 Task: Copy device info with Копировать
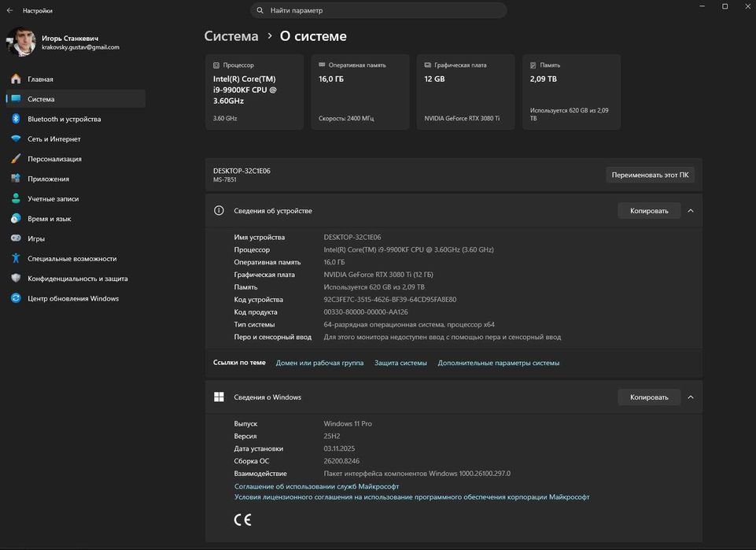point(649,211)
